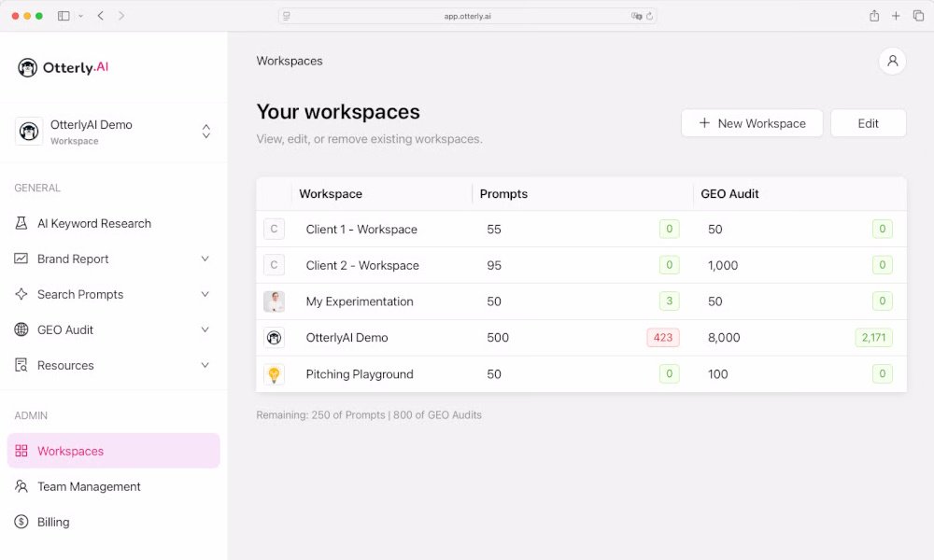Click the New Workspace button
Image resolution: width=934 pixels, height=560 pixels.
pos(752,123)
